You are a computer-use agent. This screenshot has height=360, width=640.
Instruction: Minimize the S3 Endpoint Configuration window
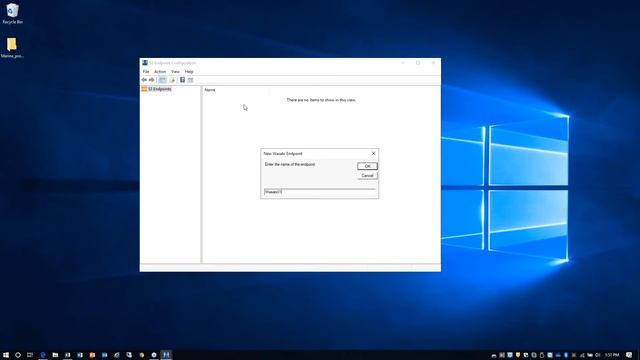(403, 63)
